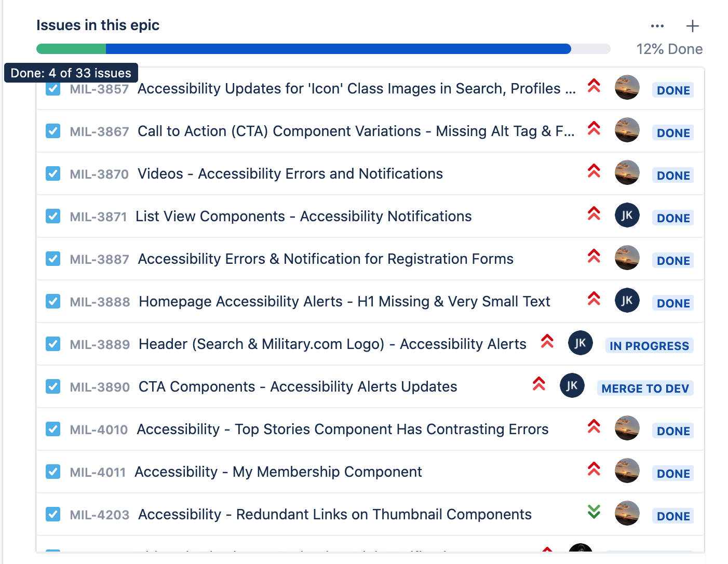
Task: Open issue key MIL-3888
Action: [100, 302]
